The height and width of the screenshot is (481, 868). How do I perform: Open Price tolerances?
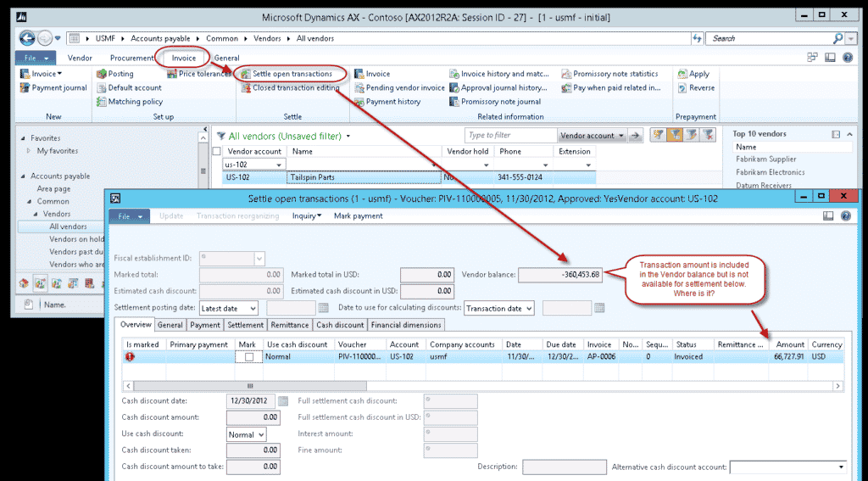click(x=198, y=74)
